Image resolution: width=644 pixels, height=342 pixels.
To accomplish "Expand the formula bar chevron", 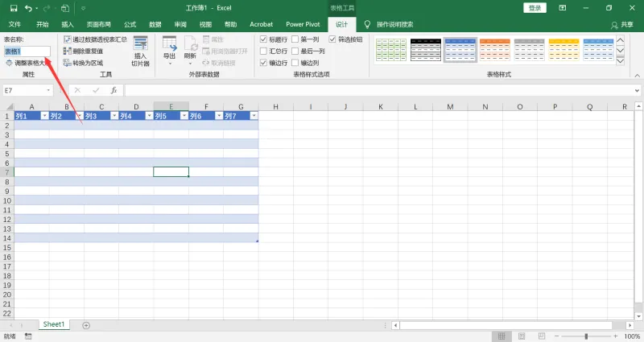I will click(x=637, y=90).
